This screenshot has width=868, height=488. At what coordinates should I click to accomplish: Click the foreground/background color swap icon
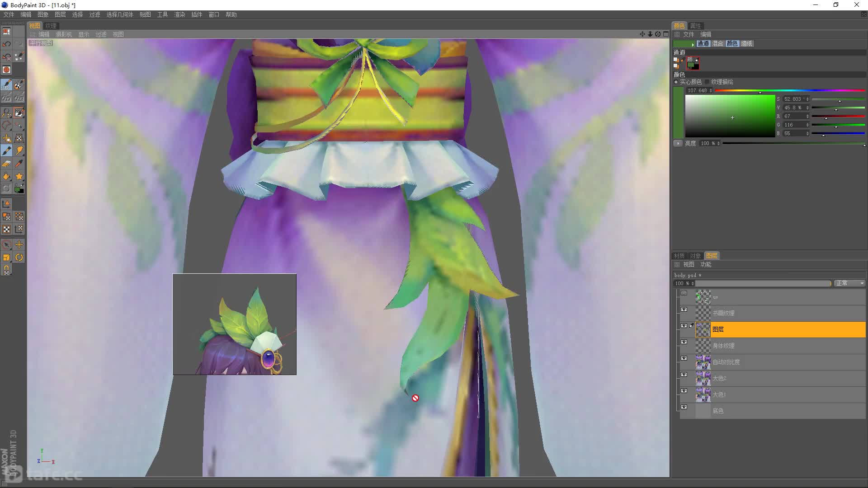click(19, 189)
